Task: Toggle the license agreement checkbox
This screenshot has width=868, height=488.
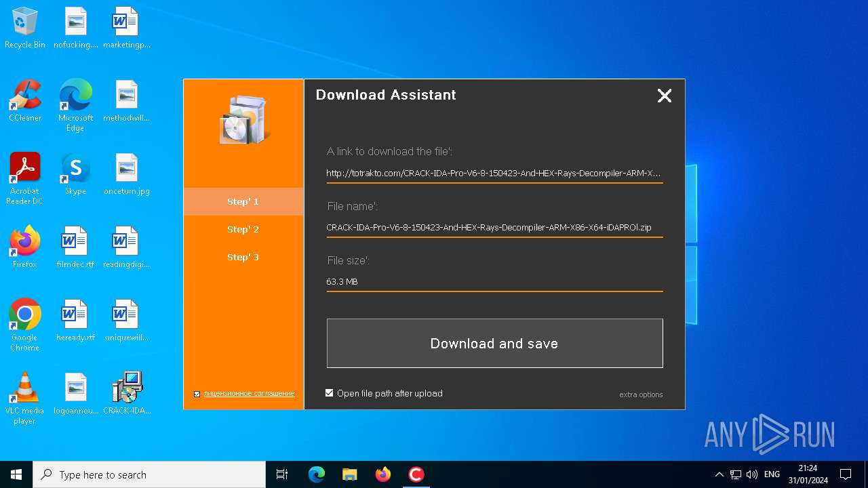Action: point(197,394)
